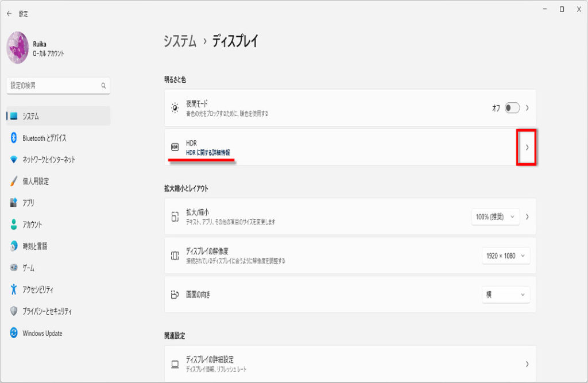Click the 時刻と言語 clock icon

click(14, 246)
